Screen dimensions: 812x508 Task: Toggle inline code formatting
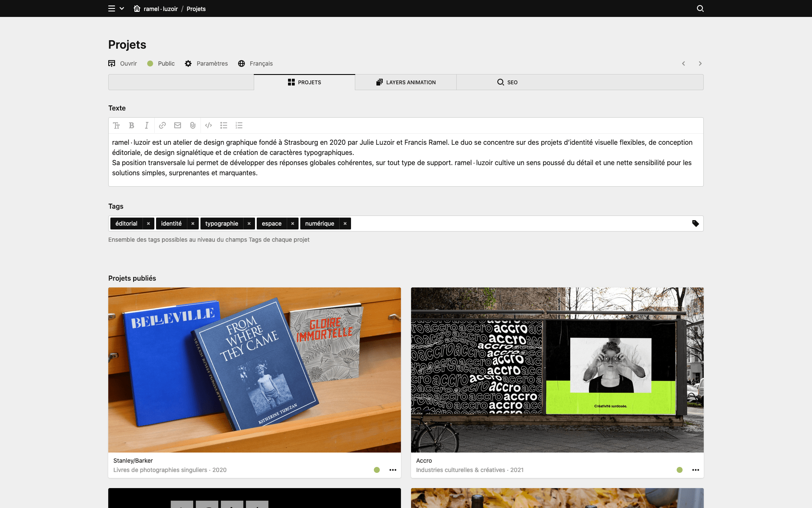click(x=208, y=125)
